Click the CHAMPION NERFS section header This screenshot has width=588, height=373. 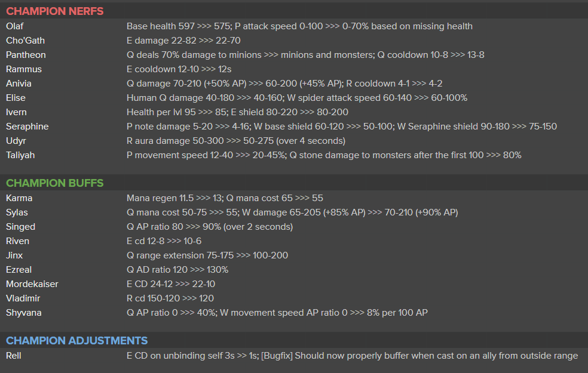click(55, 11)
